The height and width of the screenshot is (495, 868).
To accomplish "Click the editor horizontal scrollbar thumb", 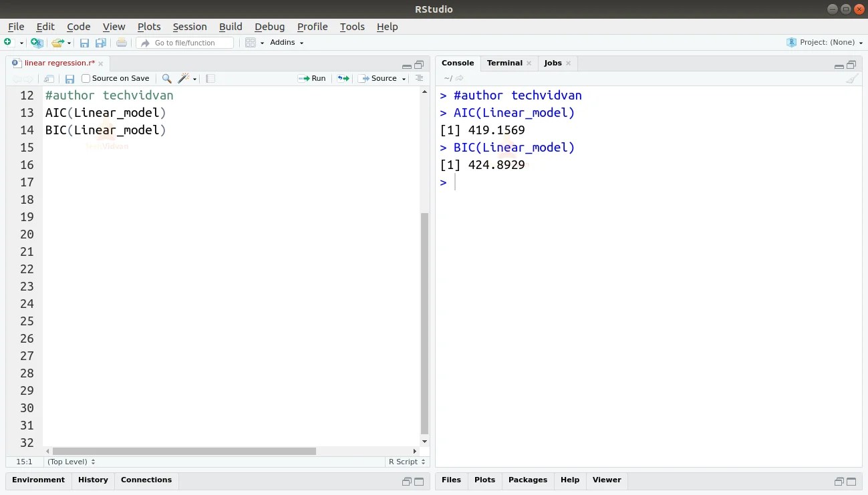I will pos(184,452).
